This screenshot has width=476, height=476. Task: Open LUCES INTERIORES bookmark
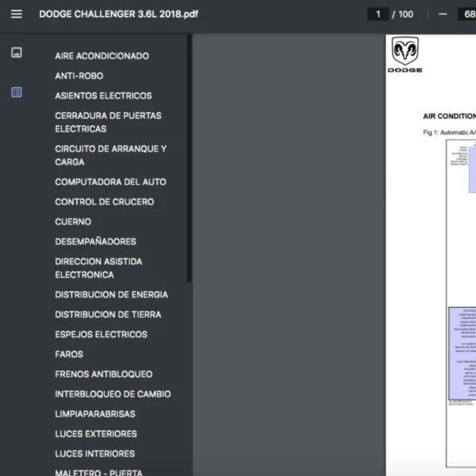94,454
